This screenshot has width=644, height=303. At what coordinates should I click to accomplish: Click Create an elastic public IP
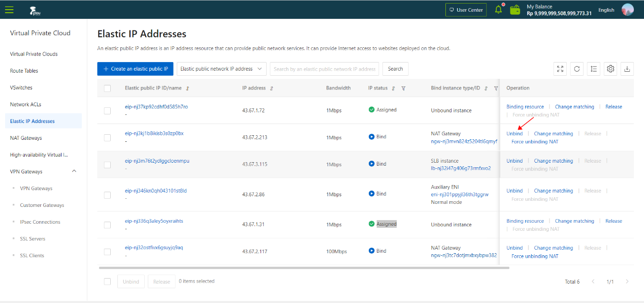click(x=136, y=69)
